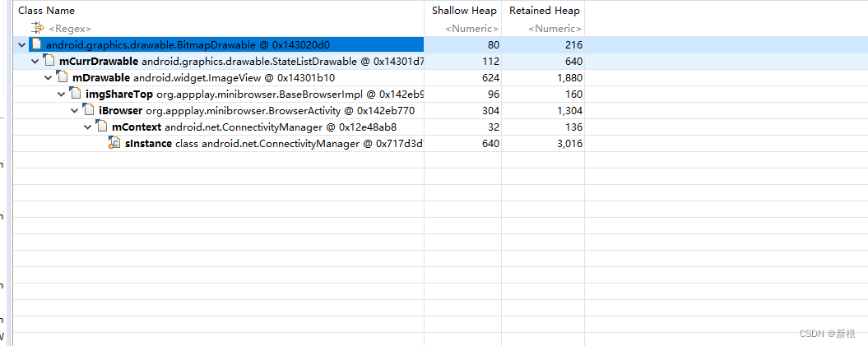
Task: Click shallow heap value 304
Action: (491, 111)
